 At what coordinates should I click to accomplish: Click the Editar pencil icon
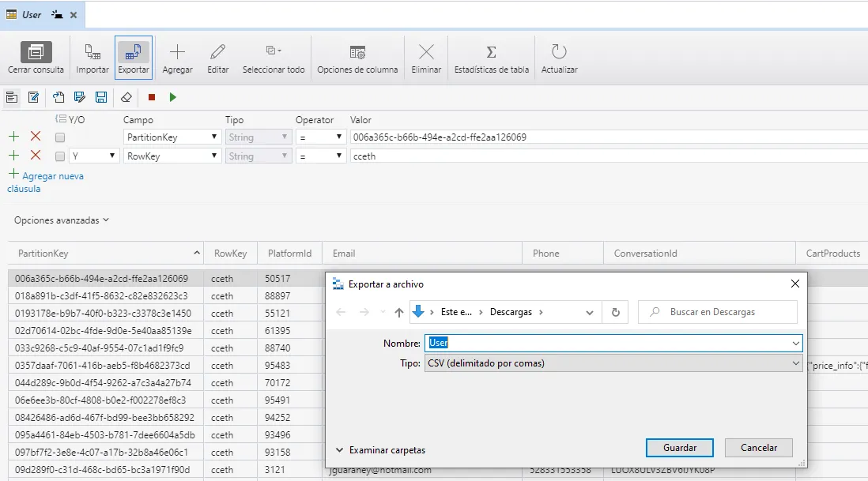pyautogui.click(x=217, y=52)
